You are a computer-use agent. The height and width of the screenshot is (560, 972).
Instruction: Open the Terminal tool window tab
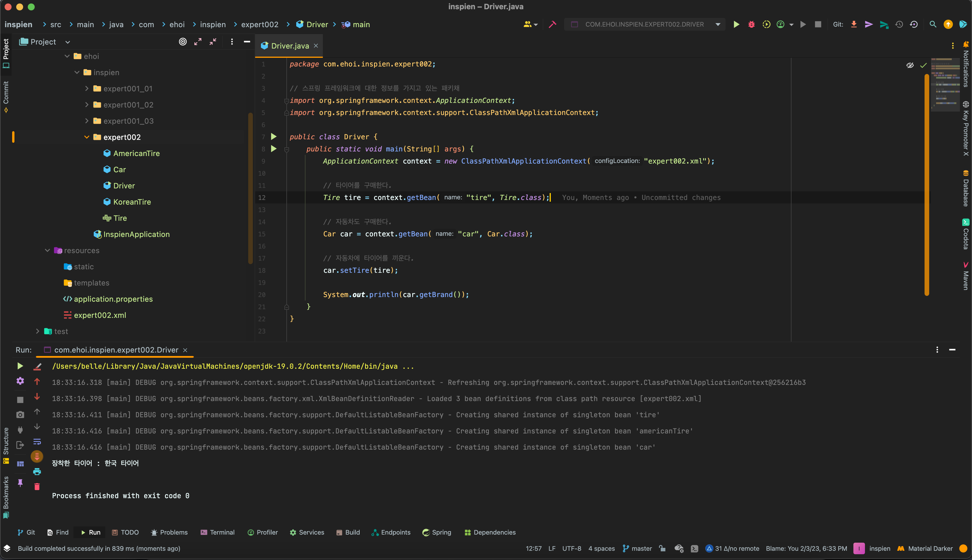click(218, 532)
